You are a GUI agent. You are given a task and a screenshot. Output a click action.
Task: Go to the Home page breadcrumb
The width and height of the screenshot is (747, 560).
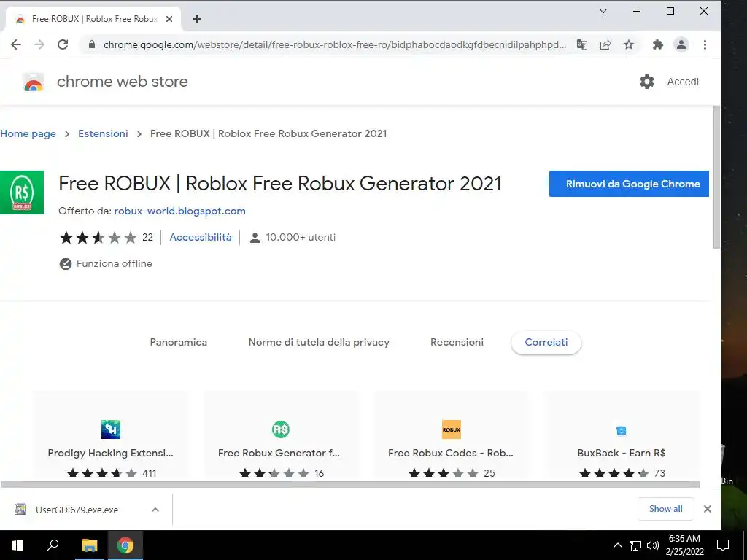(x=28, y=134)
